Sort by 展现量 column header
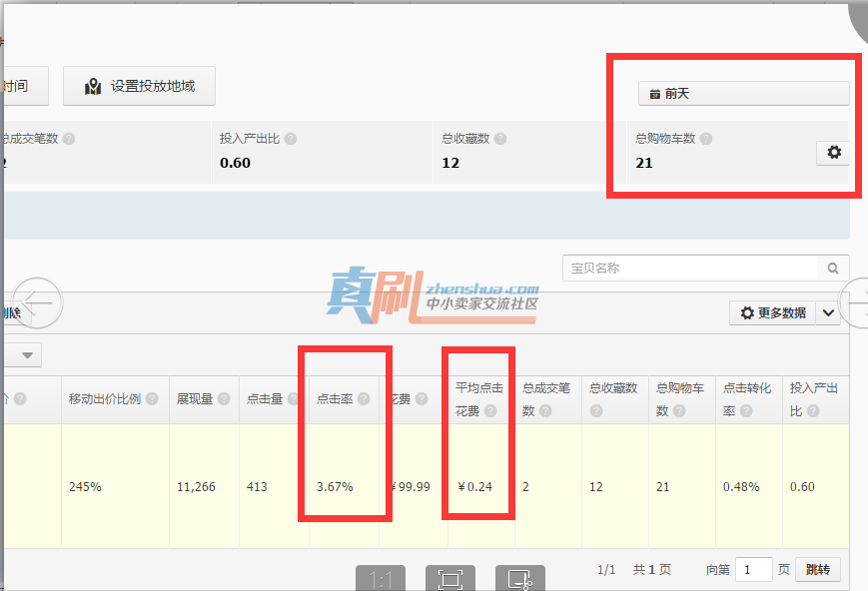 point(195,399)
